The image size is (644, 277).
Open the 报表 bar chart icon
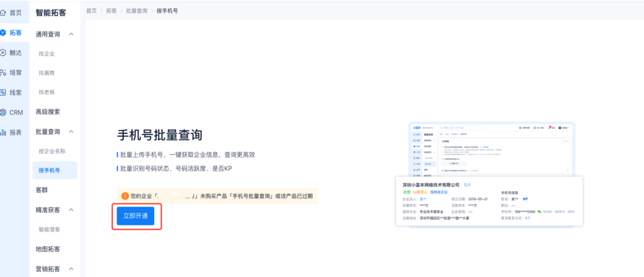4,132
